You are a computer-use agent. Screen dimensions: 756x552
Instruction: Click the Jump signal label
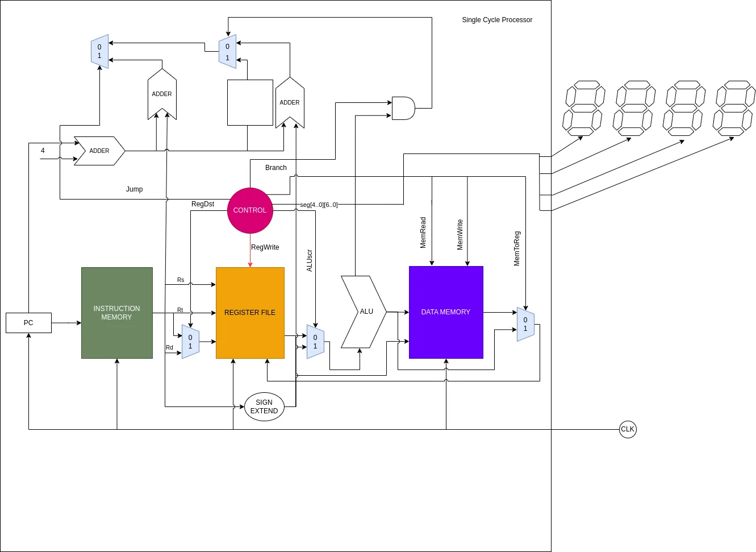point(134,189)
